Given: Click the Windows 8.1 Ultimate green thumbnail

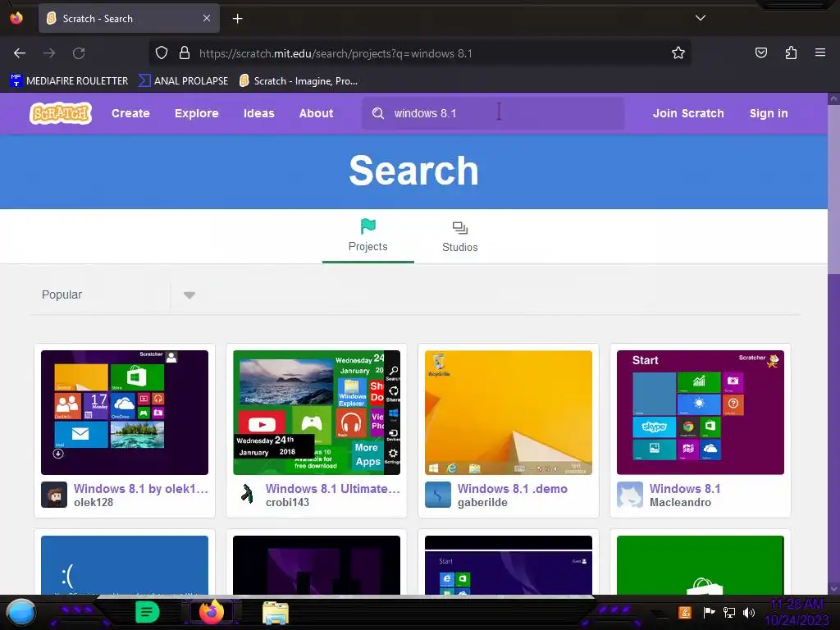Looking at the screenshot, I should tap(317, 413).
